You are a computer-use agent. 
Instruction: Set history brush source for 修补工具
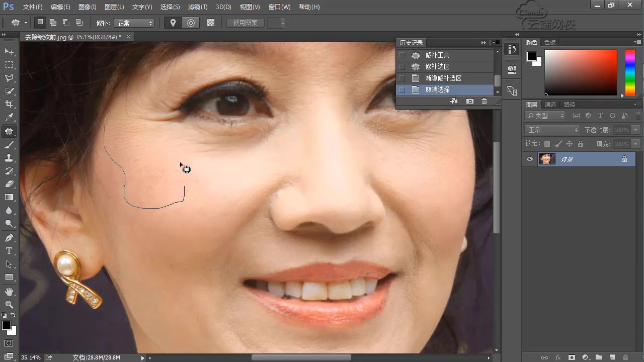coord(401,55)
